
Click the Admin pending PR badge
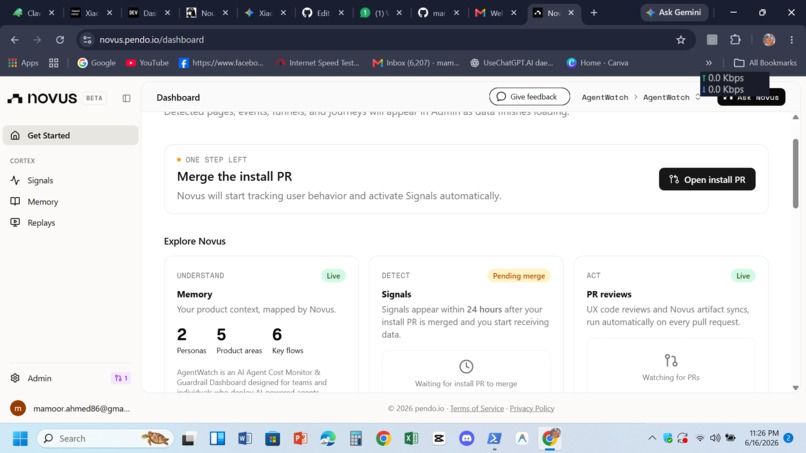121,378
